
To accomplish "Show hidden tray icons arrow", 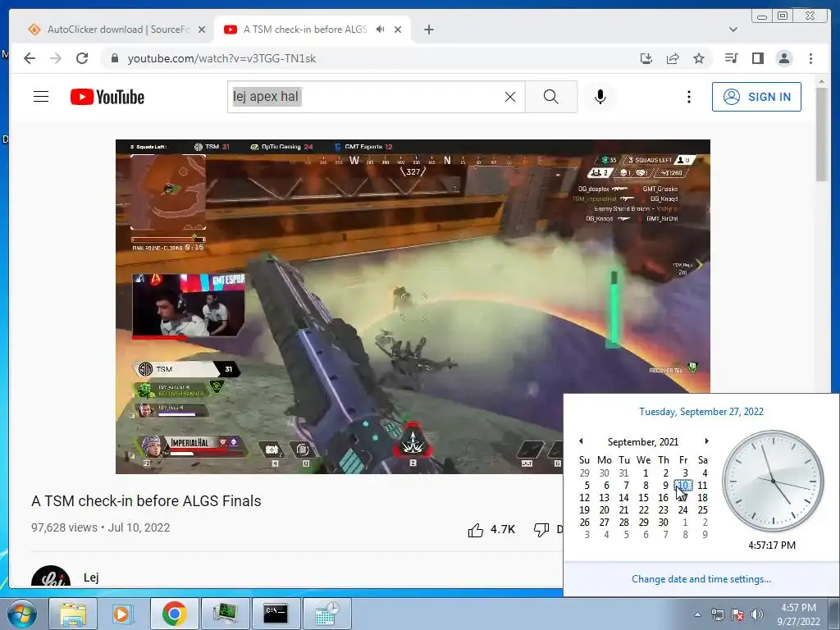I will click(x=697, y=614).
